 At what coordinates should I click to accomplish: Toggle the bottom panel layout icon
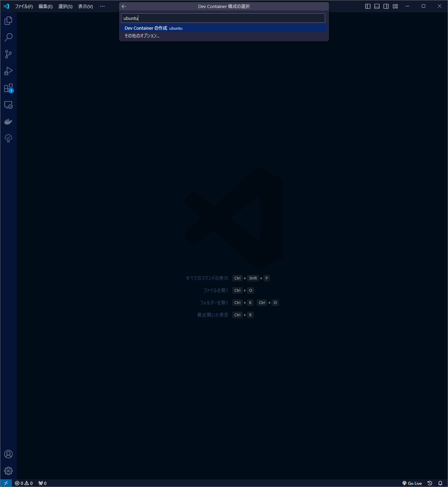[377, 6]
